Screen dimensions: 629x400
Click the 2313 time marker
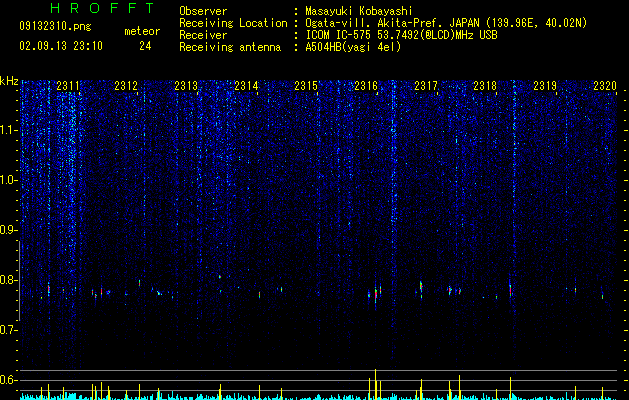click(186, 86)
